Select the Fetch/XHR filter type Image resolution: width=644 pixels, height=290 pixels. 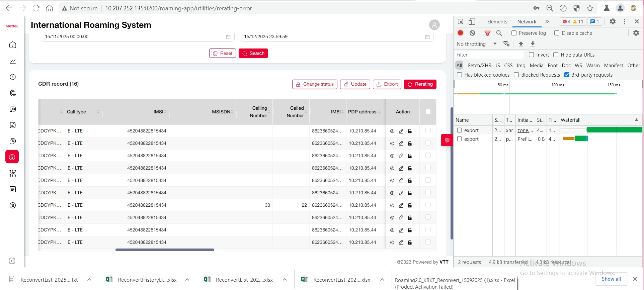pos(479,66)
